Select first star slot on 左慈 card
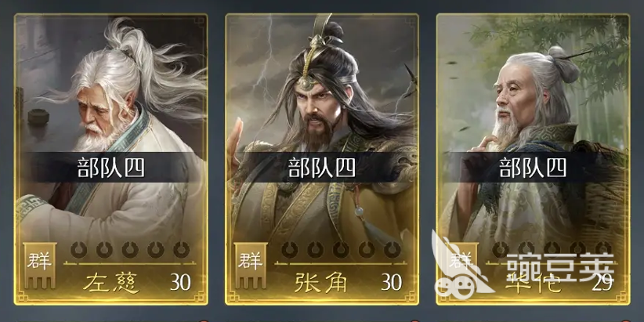Image resolution: width=644 pixels, height=322 pixels. tap(79, 249)
